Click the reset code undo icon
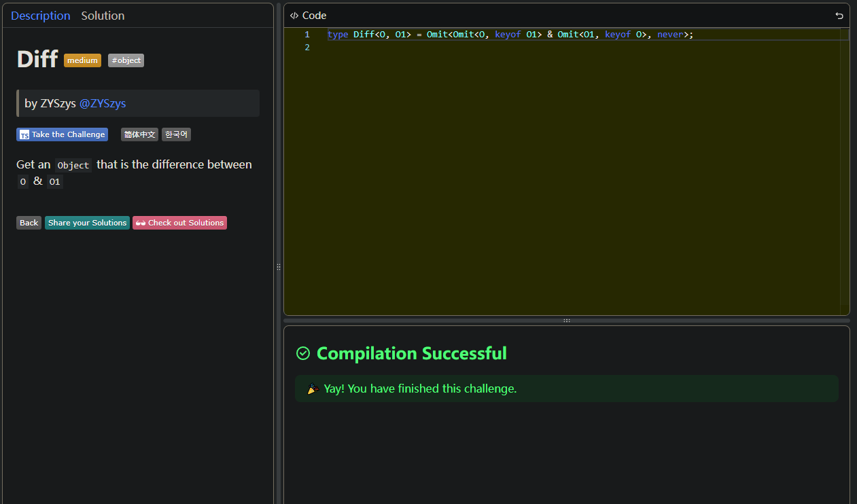Viewport: 857px width, 504px height. point(839,16)
